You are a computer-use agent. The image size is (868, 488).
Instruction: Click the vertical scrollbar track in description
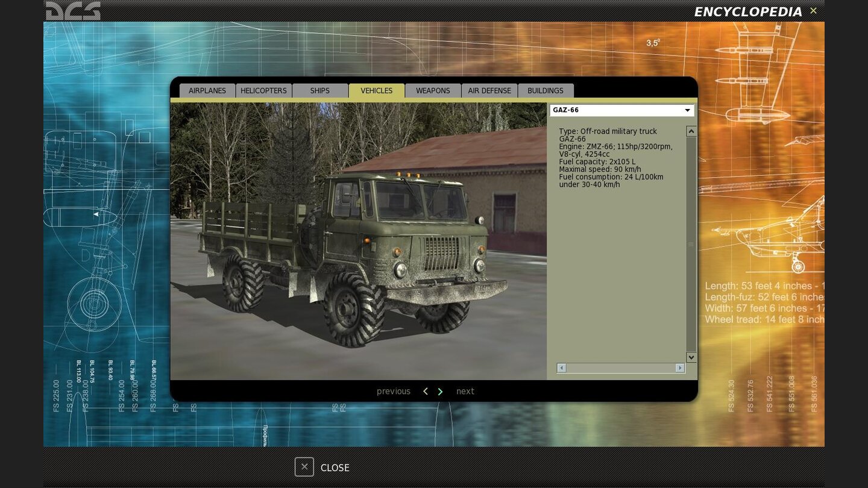point(691,244)
